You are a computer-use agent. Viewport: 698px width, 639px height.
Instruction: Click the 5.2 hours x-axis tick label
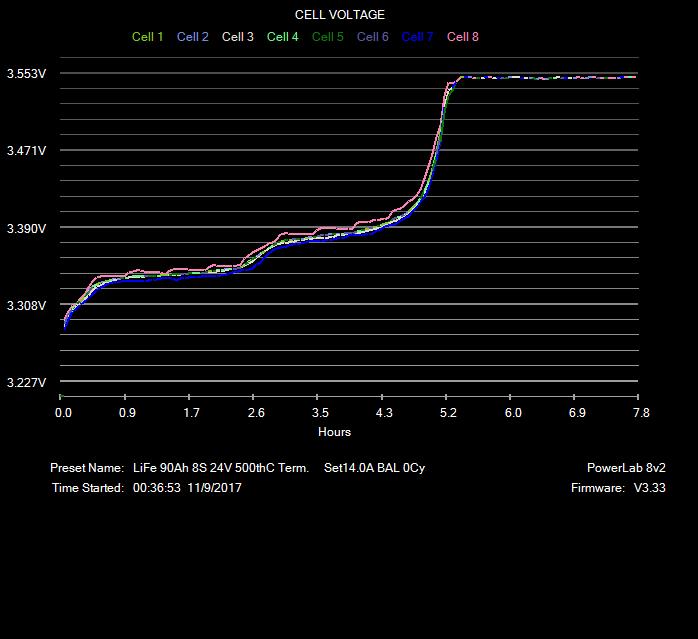[x=448, y=412]
